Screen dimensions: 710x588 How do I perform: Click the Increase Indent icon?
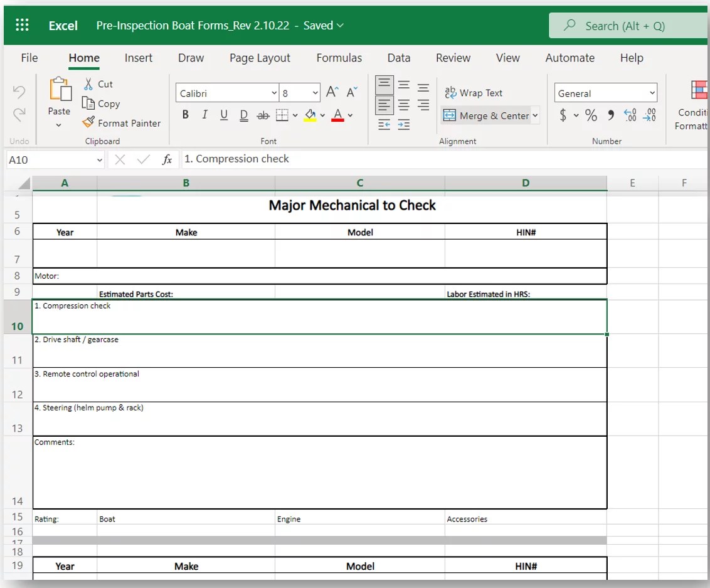click(404, 125)
